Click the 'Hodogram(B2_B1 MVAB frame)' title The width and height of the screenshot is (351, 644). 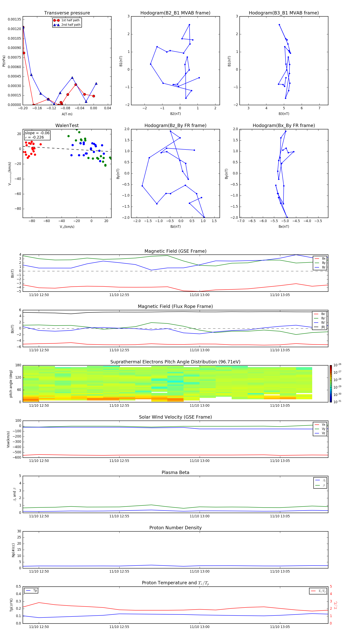(x=175, y=13)
